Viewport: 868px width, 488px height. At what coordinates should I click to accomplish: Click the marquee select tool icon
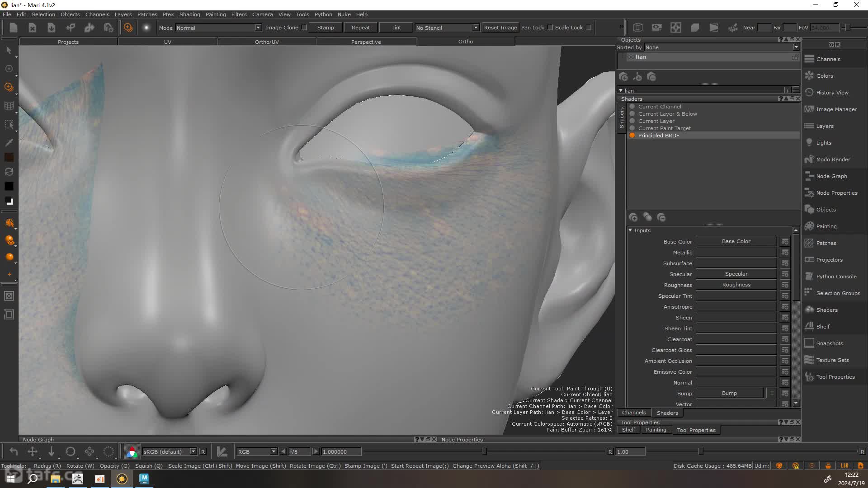pos(9,125)
